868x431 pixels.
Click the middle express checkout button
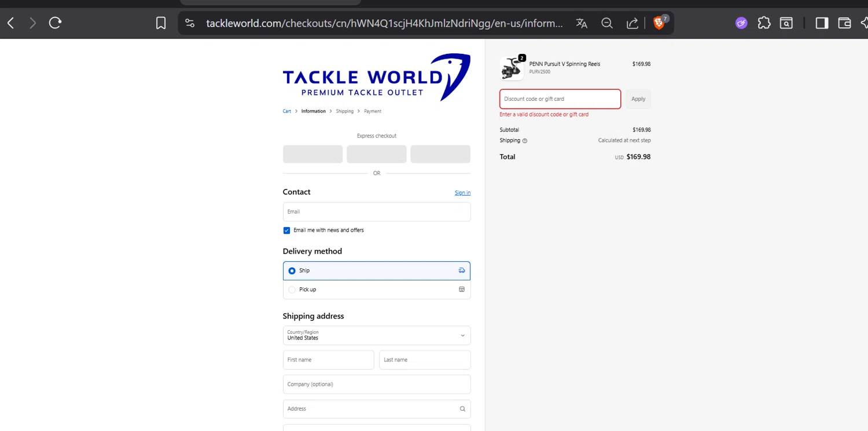377,154
